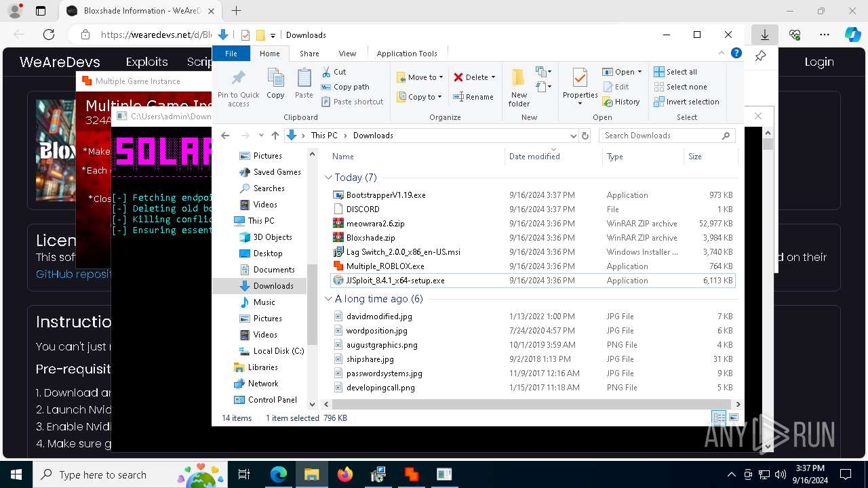Screen dimensions: 868x488
Task: Click Login on WeAreDevs page
Action: coord(819,62)
